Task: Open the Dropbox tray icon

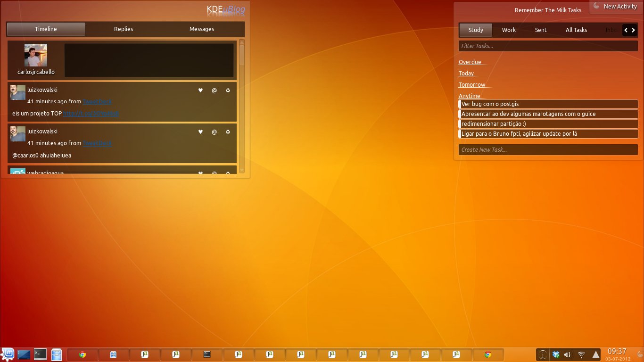Action: pyautogui.click(x=556, y=354)
